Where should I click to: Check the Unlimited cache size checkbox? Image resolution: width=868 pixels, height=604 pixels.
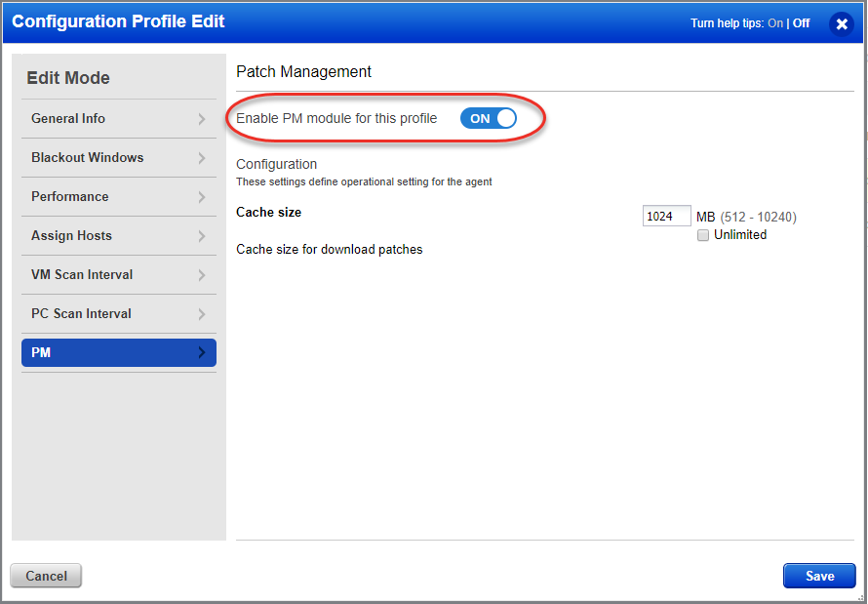703,235
